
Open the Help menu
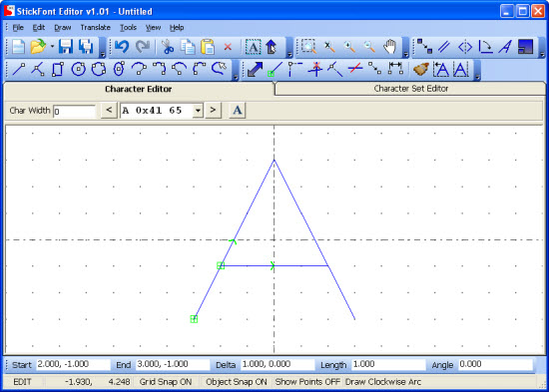click(x=177, y=28)
